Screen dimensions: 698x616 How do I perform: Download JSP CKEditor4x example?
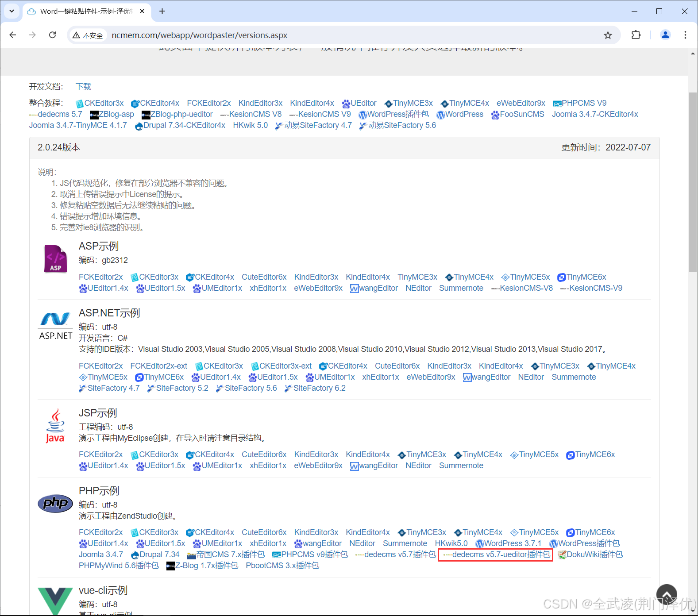(x=210, y=454)
